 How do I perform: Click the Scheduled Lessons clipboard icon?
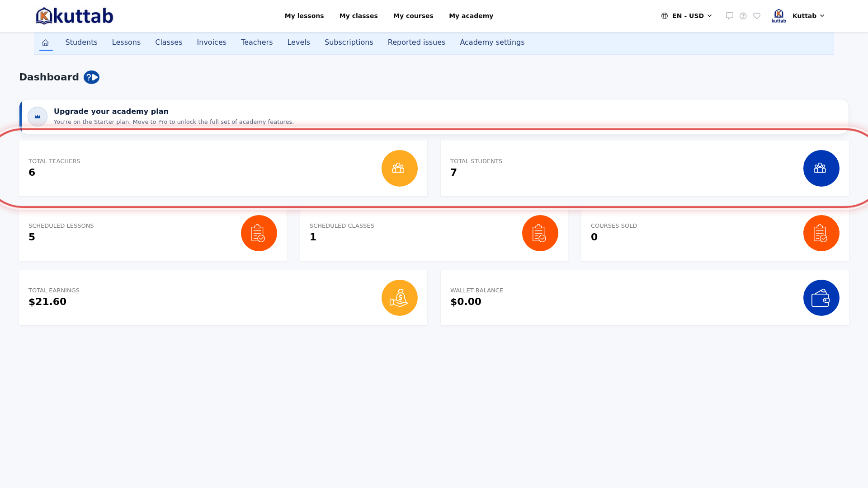click(259, 233)
